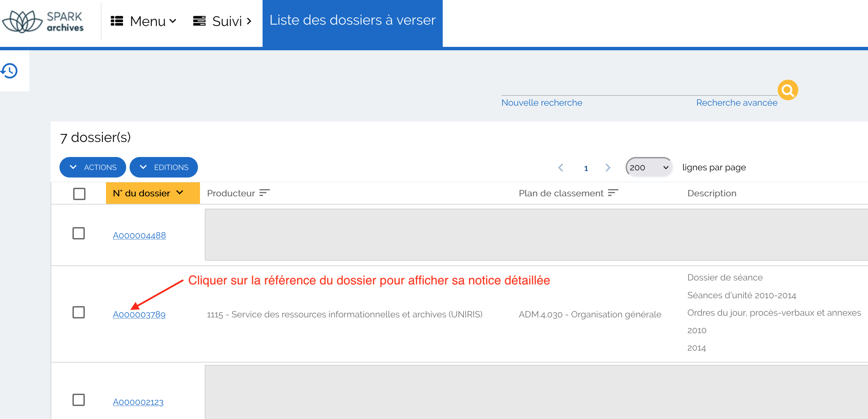Expand the ACTIONS dropdown button
The width and height of the screenshot is (868, 419).
pos(93,167)
